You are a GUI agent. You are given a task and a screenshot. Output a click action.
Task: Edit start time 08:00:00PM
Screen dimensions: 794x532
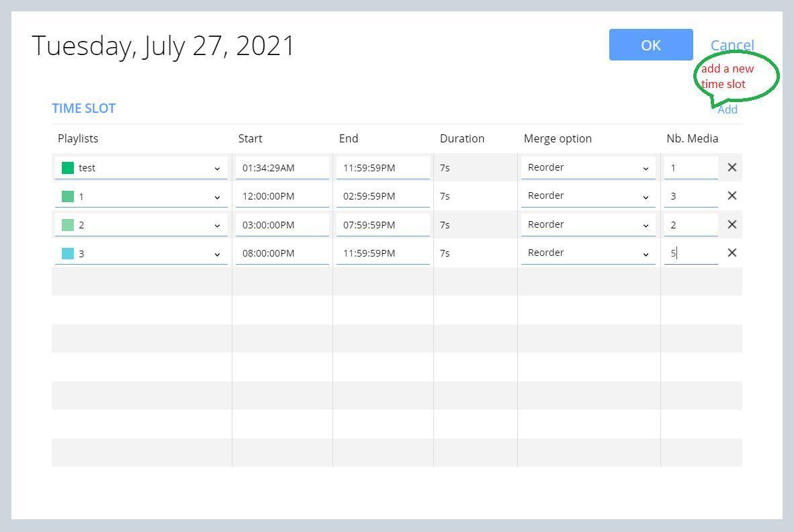(x=282, y=253)
